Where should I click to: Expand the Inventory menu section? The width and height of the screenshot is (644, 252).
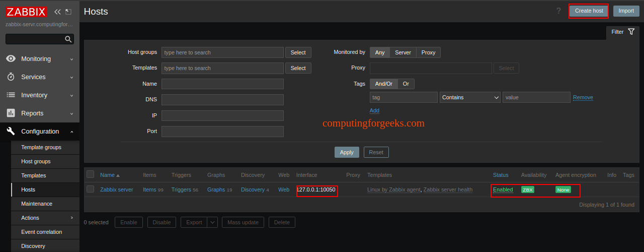tap(40, 95)
